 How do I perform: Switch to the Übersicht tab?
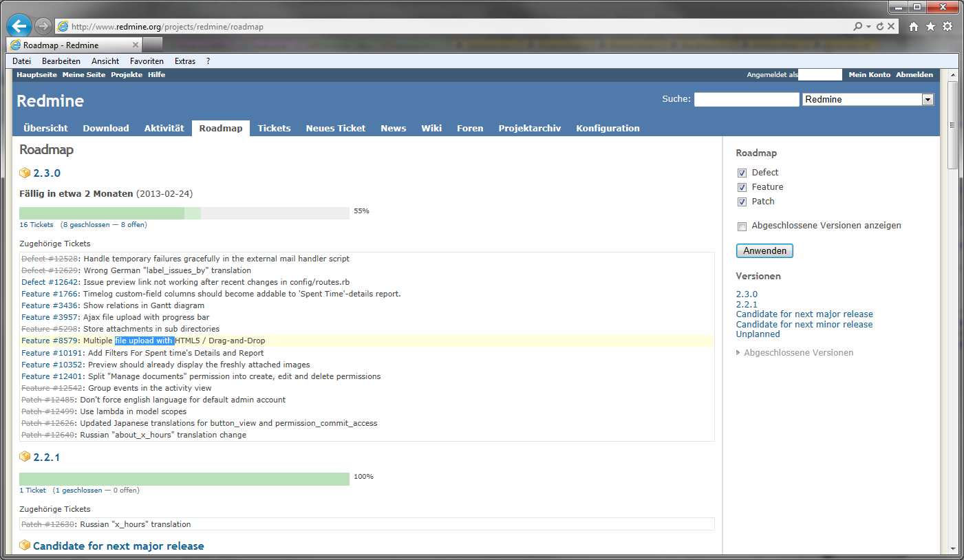point(45,128)
